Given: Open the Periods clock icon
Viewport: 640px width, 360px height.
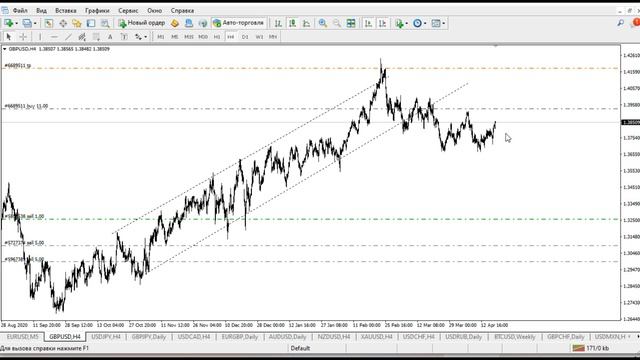Looking at the screenshot, I should 417,23.
